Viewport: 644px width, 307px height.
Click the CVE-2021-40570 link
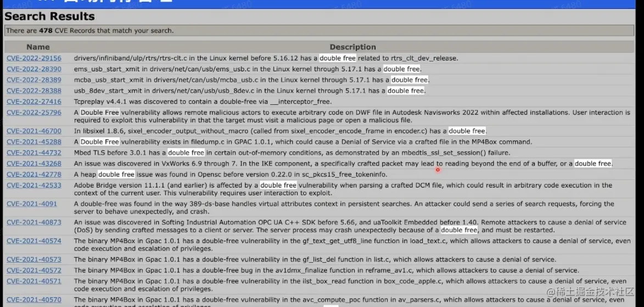pos(33,300)
